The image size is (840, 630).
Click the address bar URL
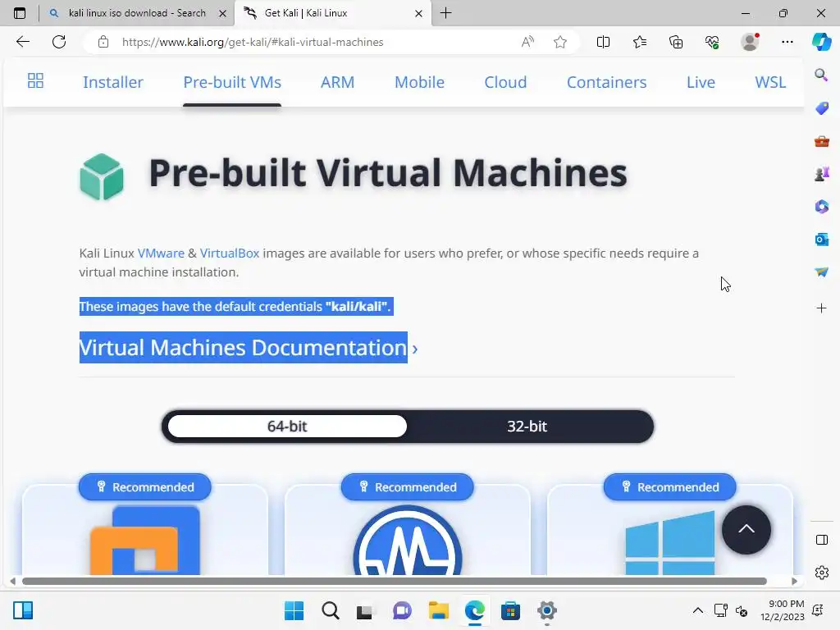(253, 42)
